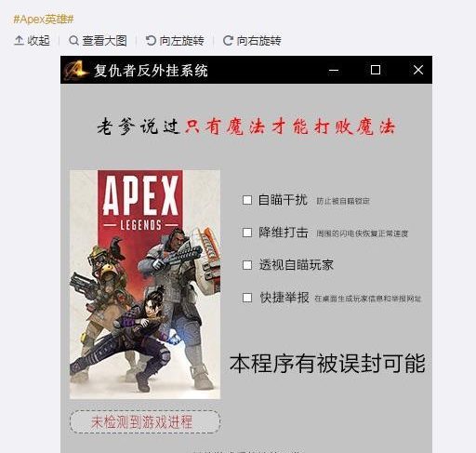Maximize the 复仇者反外挂系统 window
This screenshot has width=476, height=453.
[376, 70]
